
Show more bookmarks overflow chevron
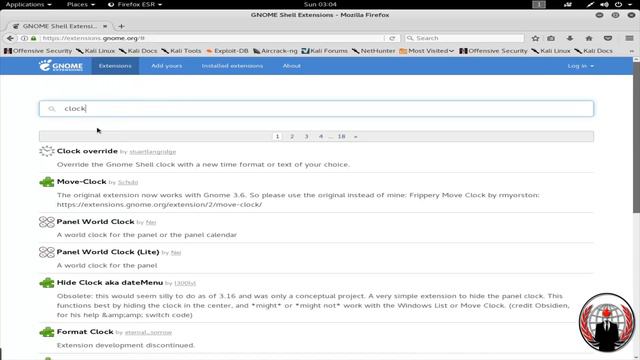632,51
